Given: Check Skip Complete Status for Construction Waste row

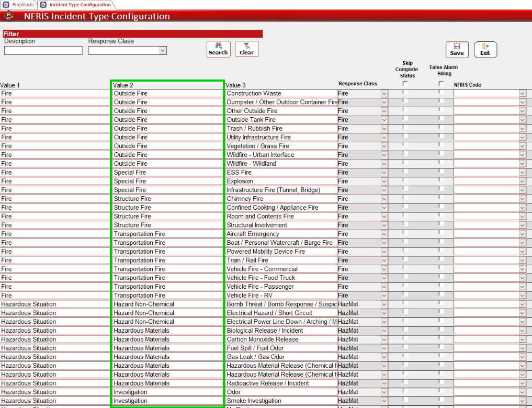Looking at the screenshot, I should (x=405, y=93).
